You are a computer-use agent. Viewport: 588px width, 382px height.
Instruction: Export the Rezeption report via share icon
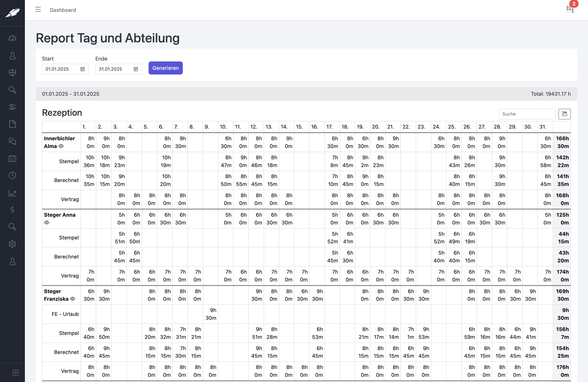564,114
